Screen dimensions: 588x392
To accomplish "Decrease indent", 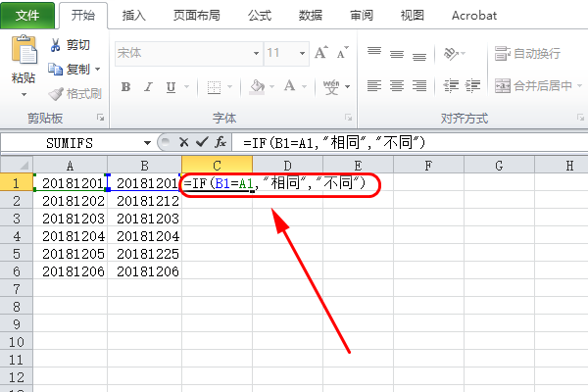I will click(451, 86).
